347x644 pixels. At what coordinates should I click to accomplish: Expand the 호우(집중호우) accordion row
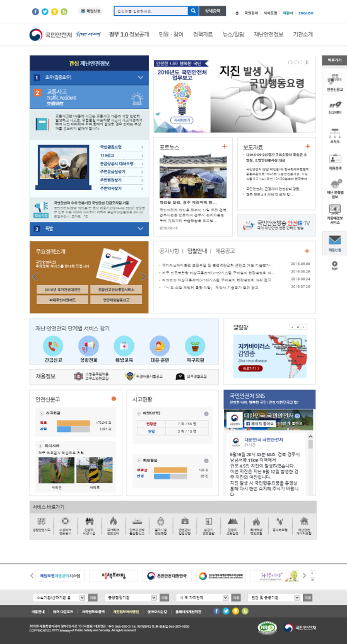click(x=89, y=77)
